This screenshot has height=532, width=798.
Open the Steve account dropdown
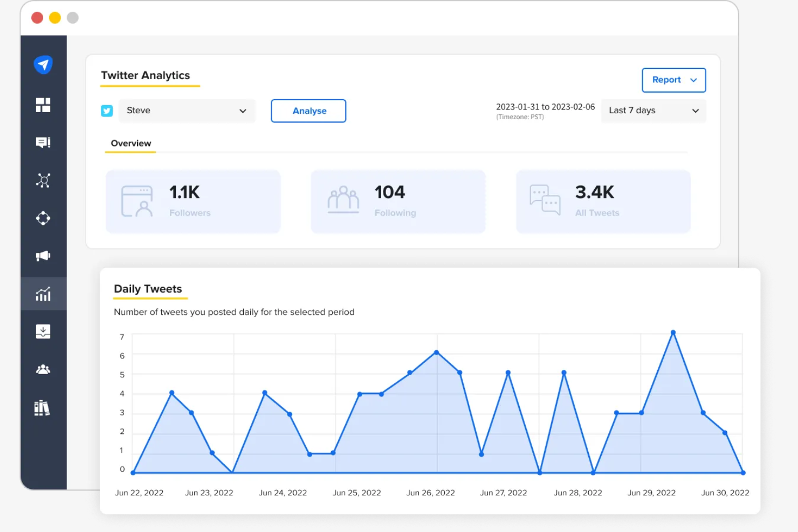(187, 110)
